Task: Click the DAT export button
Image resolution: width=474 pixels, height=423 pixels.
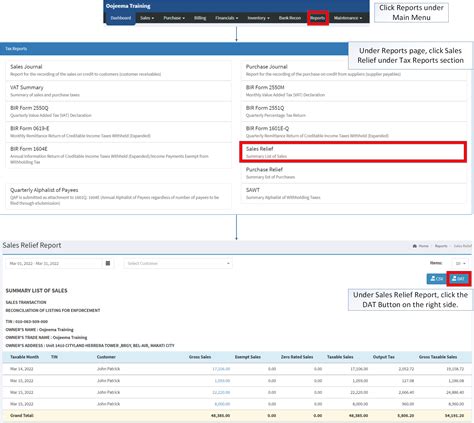Action: tap(459, 279)
